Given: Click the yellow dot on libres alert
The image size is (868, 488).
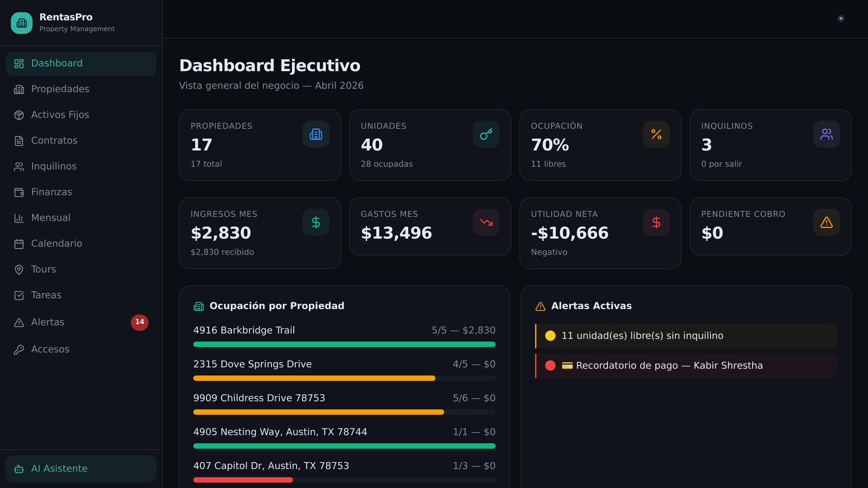Looking at the screenshot, I should pyautogui.click(x=550, y=336).
